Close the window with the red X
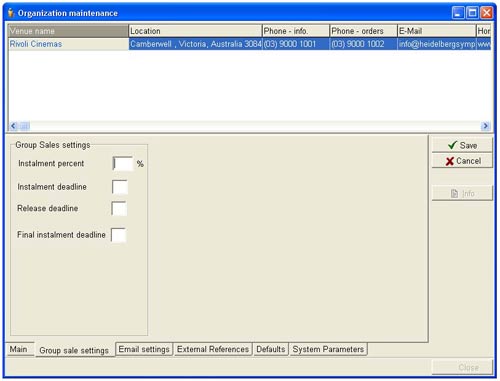Screen dimensions: 500x381 [x=487, y=13]
